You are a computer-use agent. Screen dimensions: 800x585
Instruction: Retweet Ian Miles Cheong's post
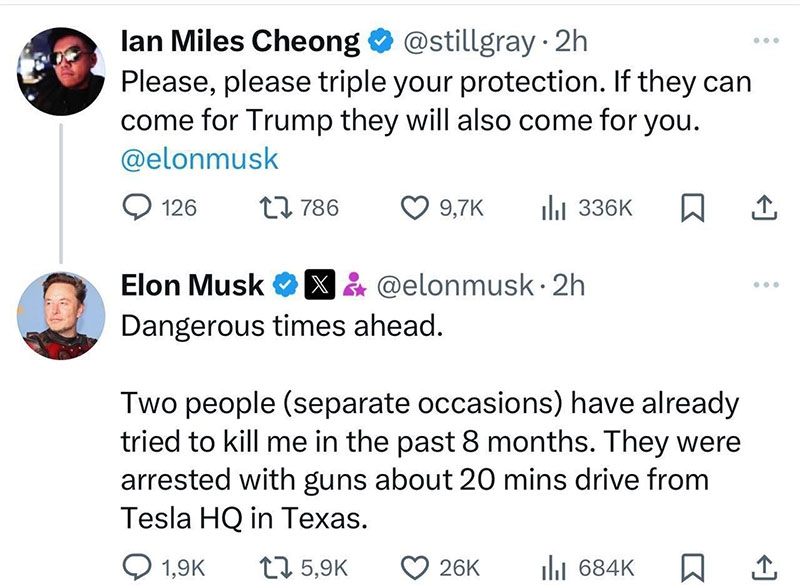(x=274, y=207)
